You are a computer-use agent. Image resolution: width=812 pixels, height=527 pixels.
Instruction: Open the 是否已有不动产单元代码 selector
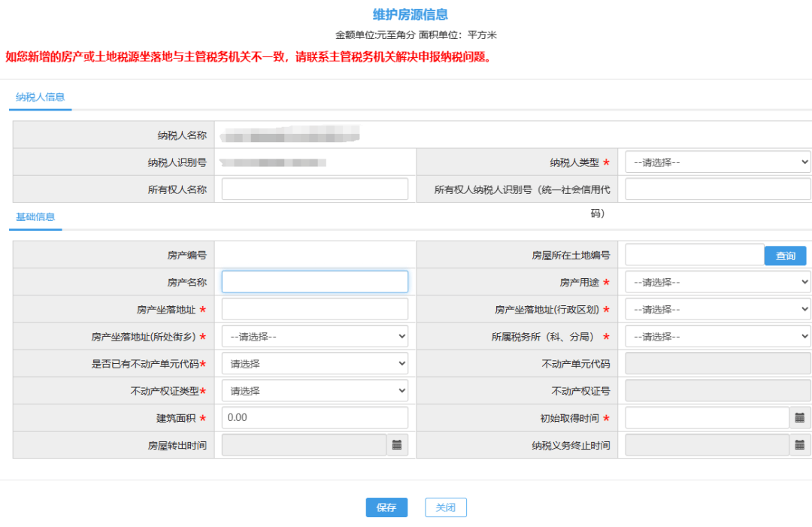coord(314,363)
